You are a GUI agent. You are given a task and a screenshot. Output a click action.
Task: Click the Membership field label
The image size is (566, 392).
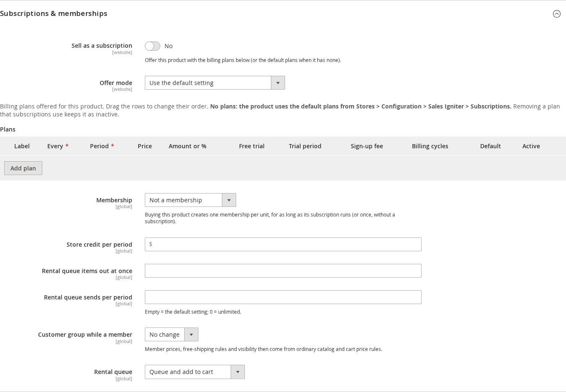point(114,200)
